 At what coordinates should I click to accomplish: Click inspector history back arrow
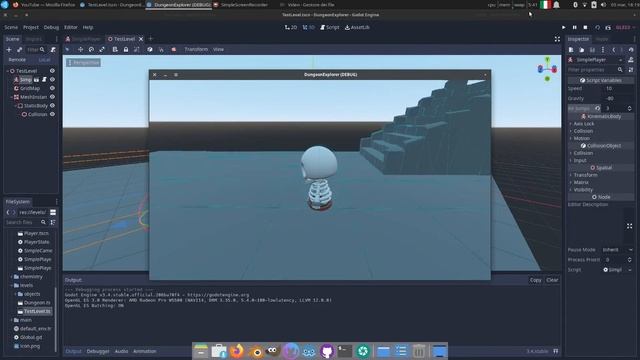click(x=613, y=50)
